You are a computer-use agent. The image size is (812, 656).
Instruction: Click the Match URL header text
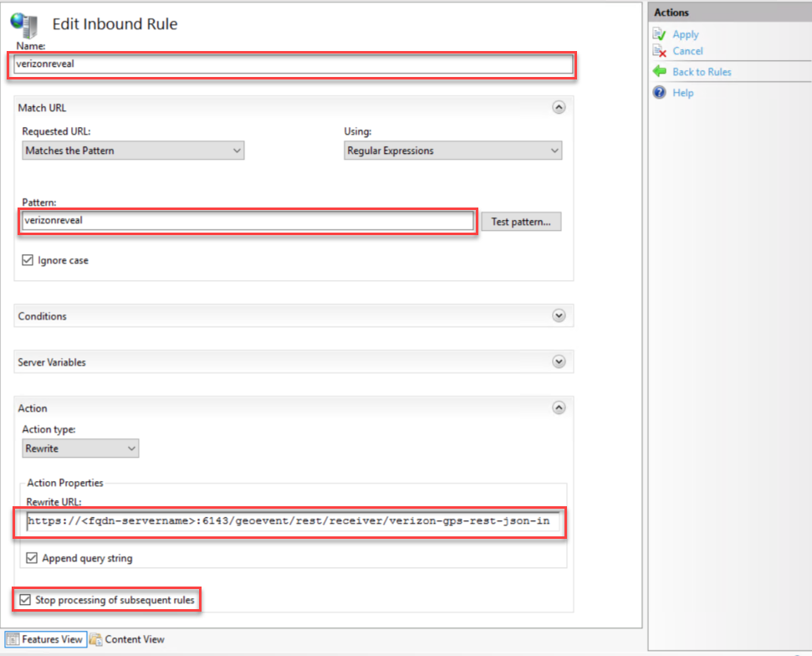(x=42, y=108)
